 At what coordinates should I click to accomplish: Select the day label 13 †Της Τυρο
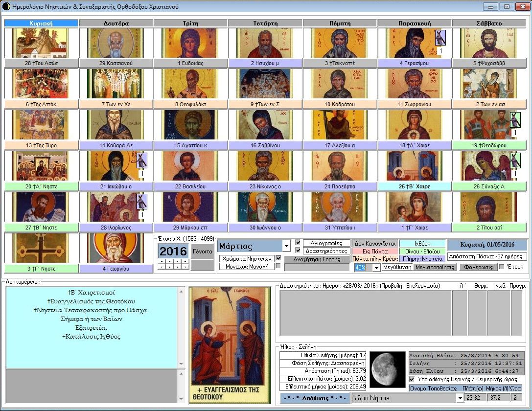41,145
